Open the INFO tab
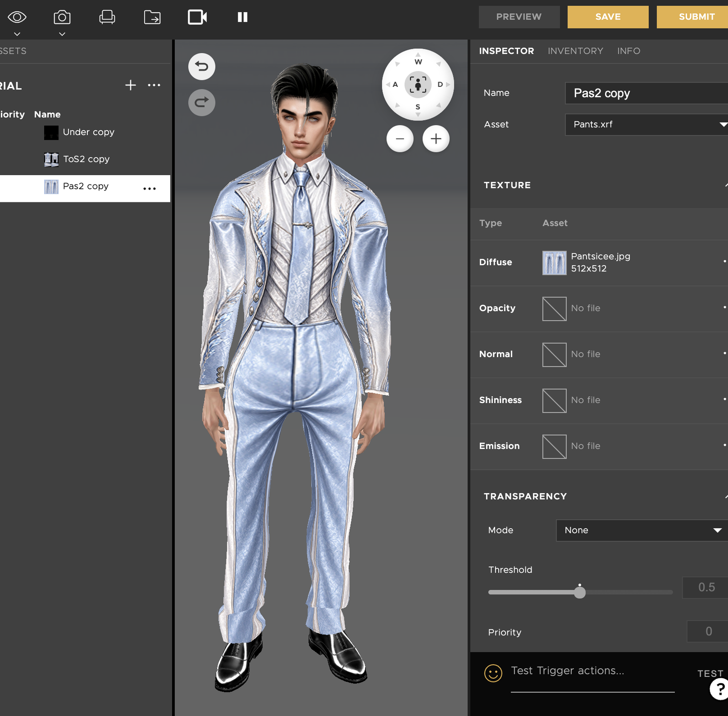728x716 pixels. point(629,51)
